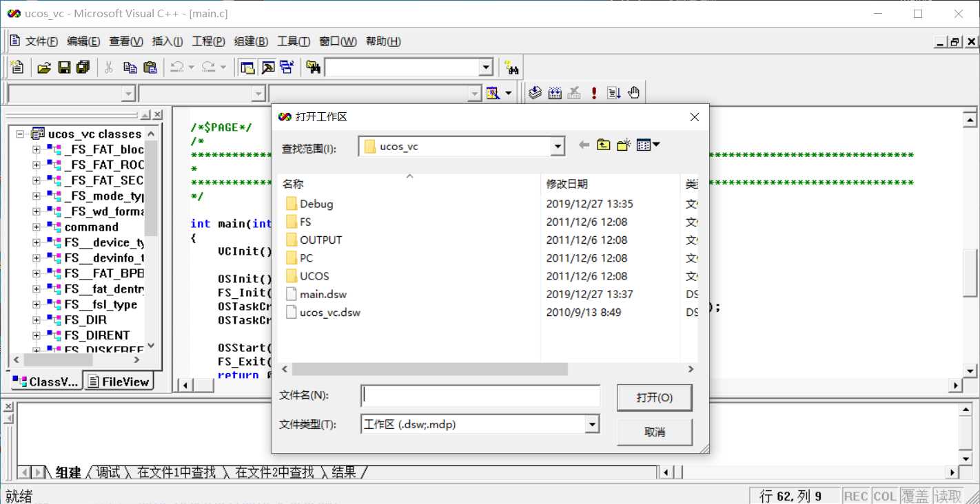Click the Copy toolbar icon
The image size is (980, 504).
[130, 67]
